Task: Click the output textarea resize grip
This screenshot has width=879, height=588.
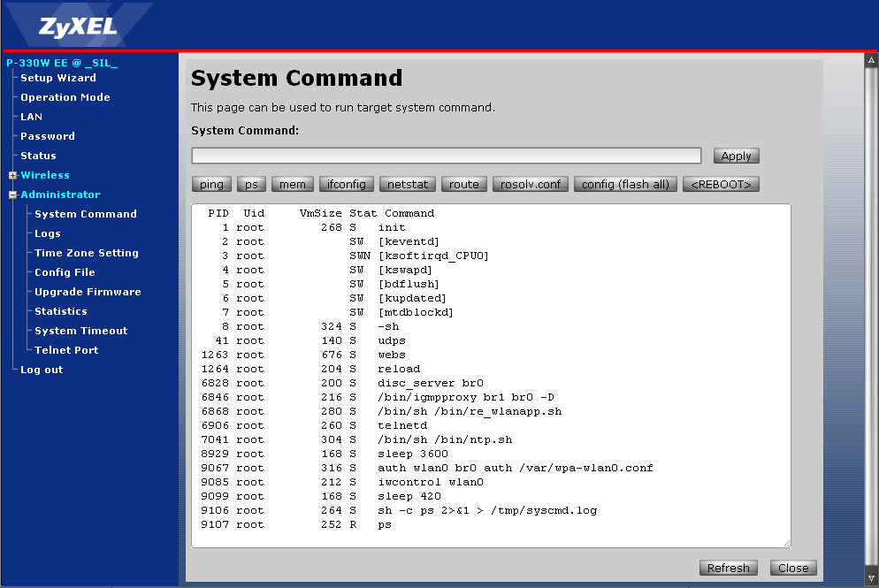Action: coord(786,543)
